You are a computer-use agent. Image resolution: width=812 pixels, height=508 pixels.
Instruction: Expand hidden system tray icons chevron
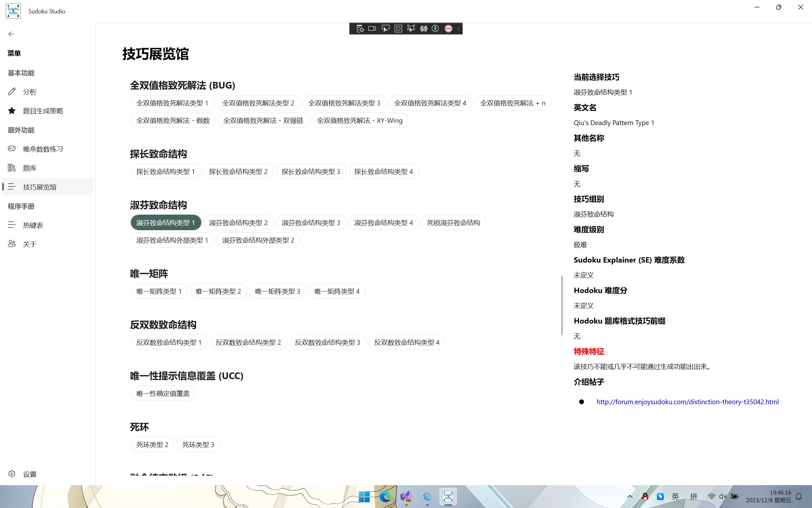click(x=630, y=497)
